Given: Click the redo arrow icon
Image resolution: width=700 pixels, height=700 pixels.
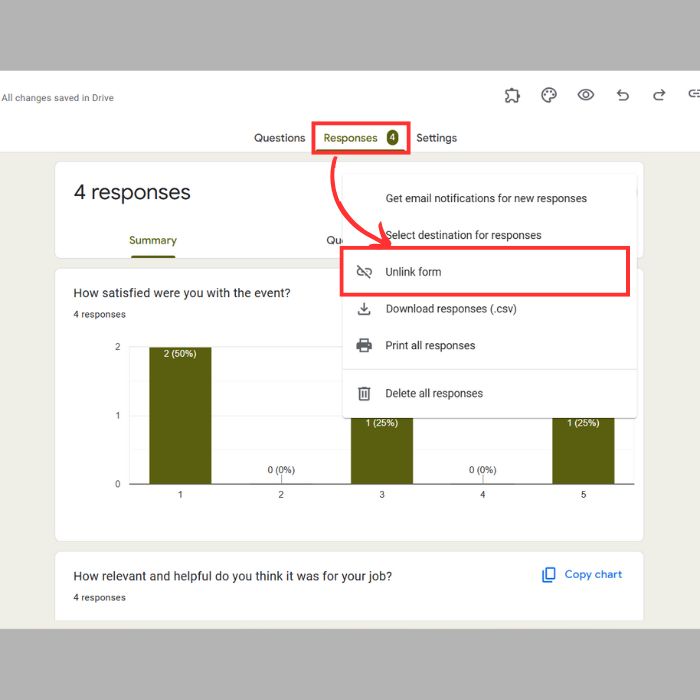Looking at the screenshot, I should click(x=659, y=95).
